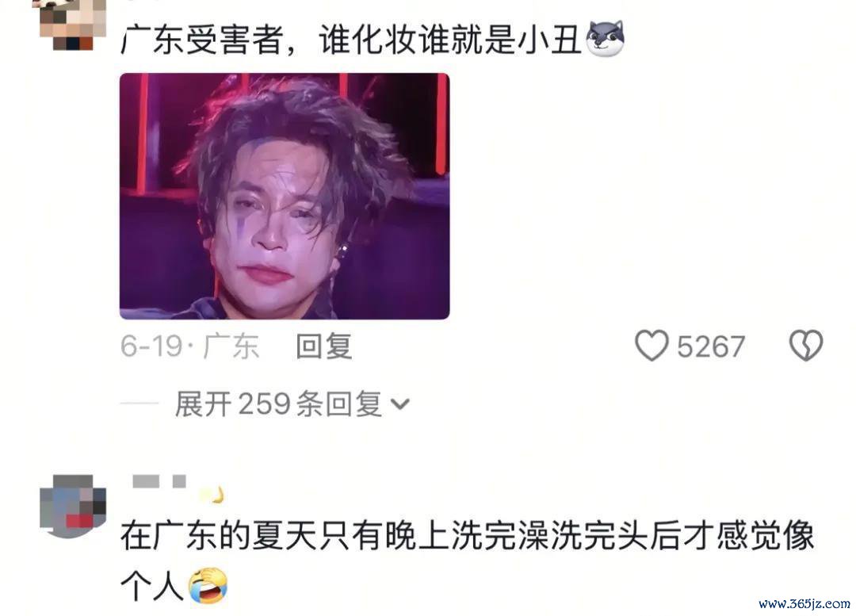Tap the short line before 展开259条回复

coord(139,404)
